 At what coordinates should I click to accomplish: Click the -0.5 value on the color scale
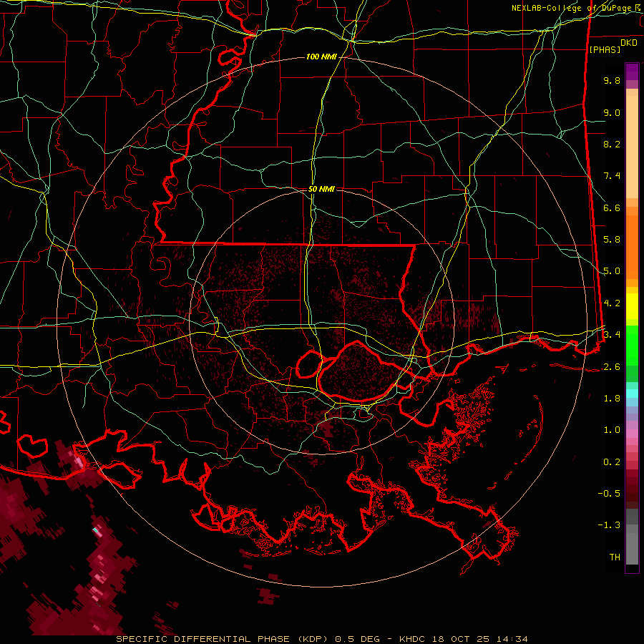pyautogui.click(x=609, y=494)
